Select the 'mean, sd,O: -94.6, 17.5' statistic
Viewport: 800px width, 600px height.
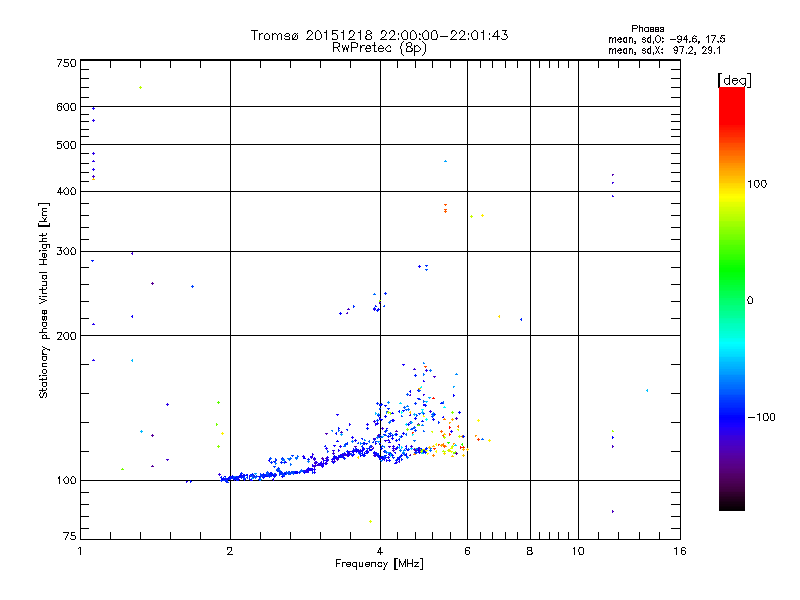666,39
